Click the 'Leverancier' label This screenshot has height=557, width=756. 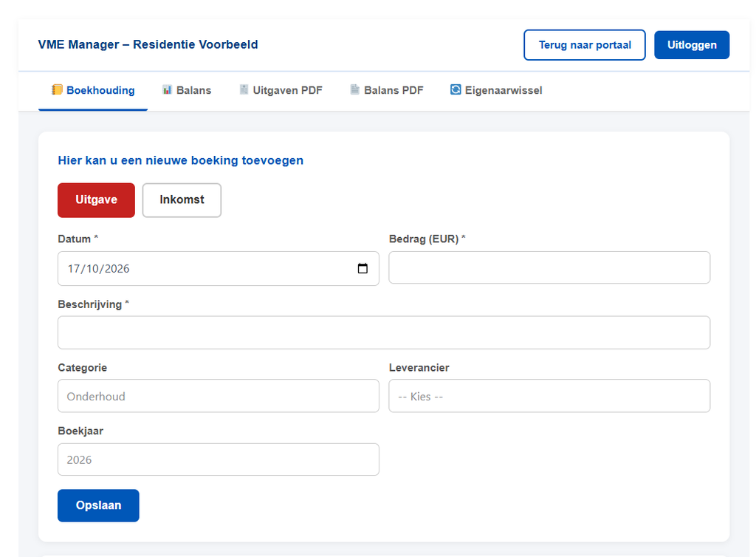tap(419, 367)
